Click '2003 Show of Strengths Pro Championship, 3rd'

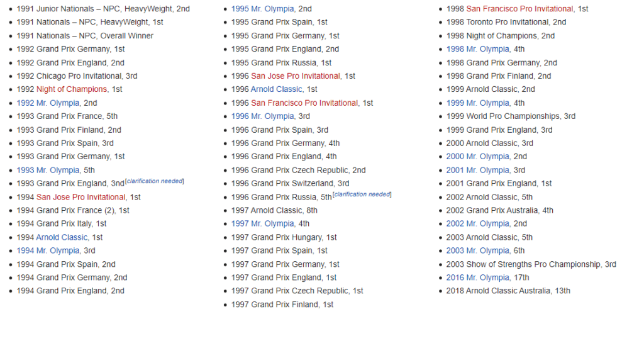531,264
